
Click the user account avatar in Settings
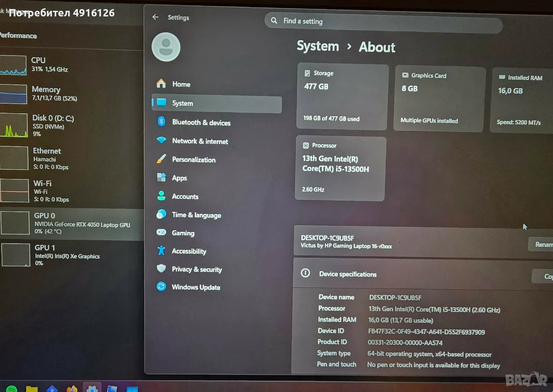pyautogui.click(x=166, y=47)
